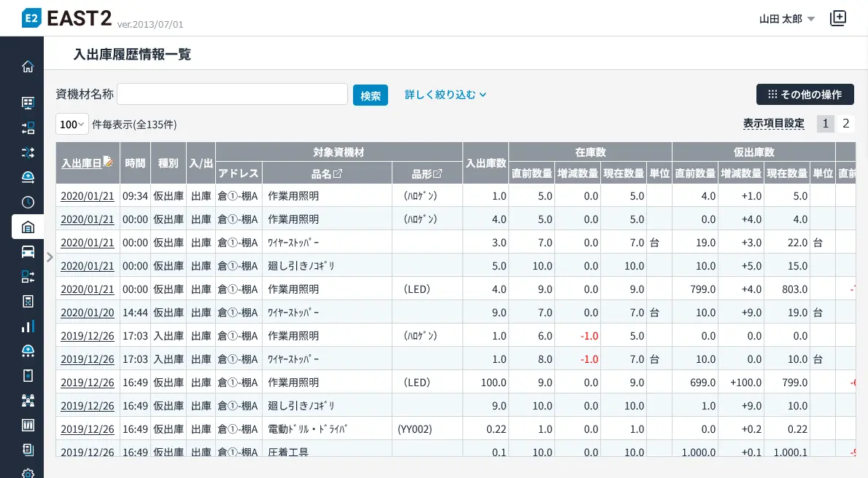Click the calculator icon in sidebar
This screenshot has width=868, height=478.
[x=28, y=301]
